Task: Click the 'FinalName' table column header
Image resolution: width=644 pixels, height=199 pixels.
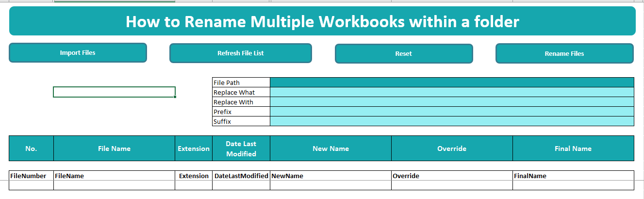Action: (x=573, y=176)
